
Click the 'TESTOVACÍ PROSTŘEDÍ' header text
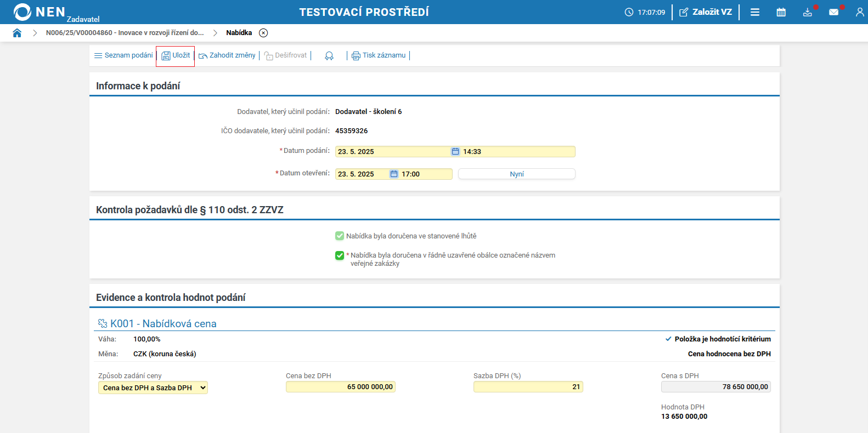(x=364, y=12)
